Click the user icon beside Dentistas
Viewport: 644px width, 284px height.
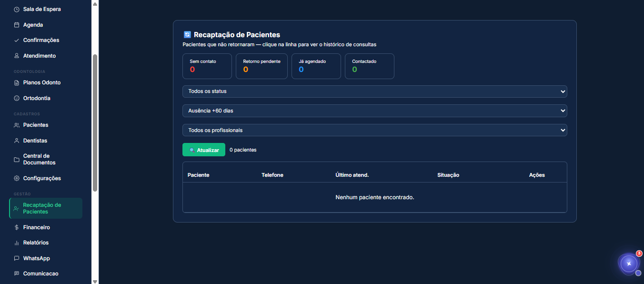pyautogui.click(x=17, y=141)
